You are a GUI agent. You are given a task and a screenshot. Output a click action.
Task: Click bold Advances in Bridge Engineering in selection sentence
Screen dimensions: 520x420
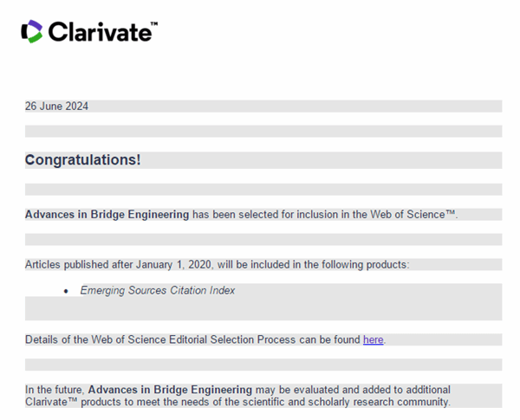107,215
